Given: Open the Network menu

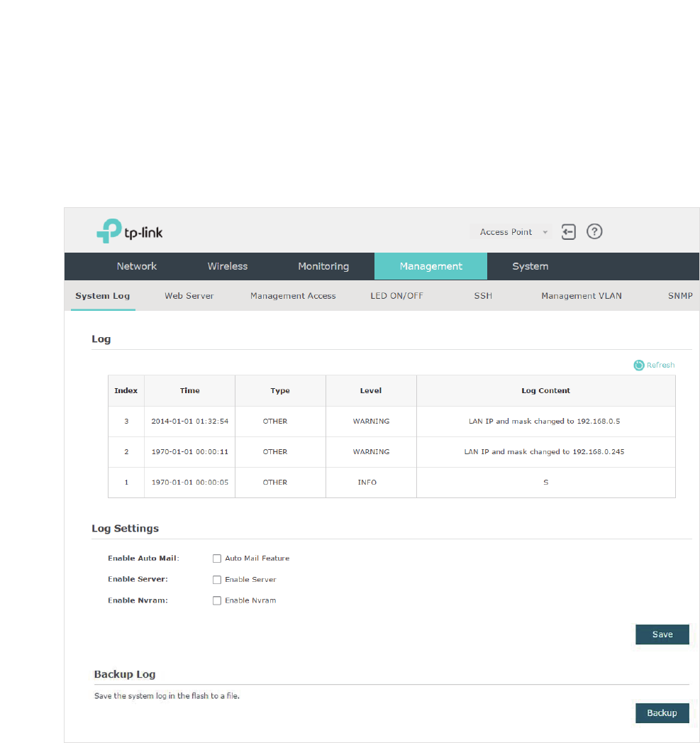Looking at the screenshot, I should [137, 266].
